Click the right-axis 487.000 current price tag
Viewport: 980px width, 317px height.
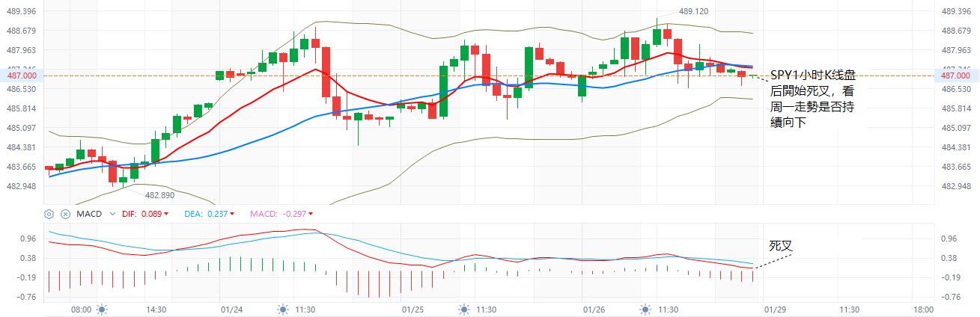click(x=958, y=76)
